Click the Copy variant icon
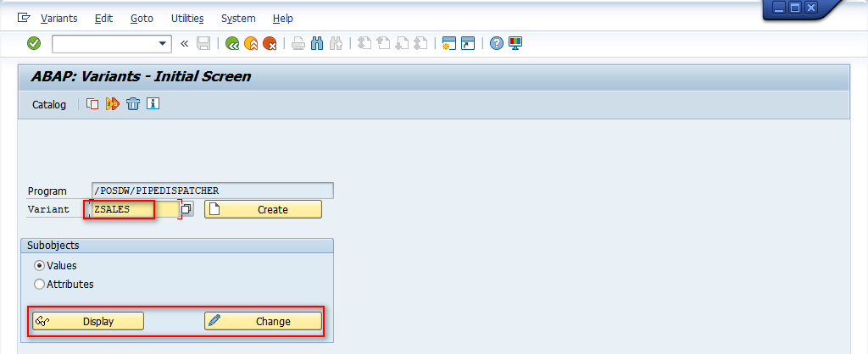 [92, 104]
